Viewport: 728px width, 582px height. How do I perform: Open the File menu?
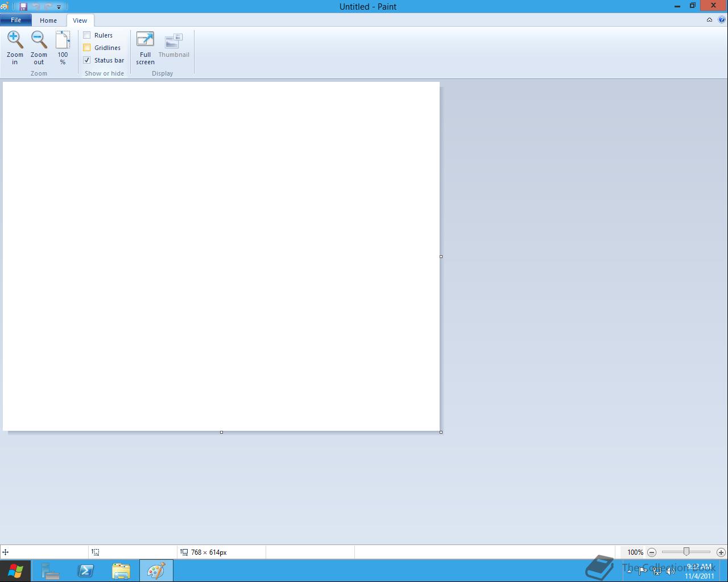click(x=16, y=20)
